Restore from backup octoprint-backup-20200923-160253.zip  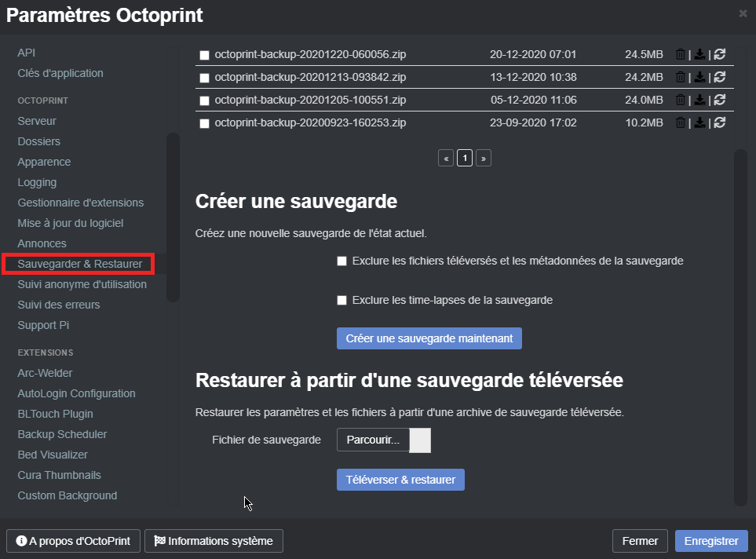coord(720,122)
